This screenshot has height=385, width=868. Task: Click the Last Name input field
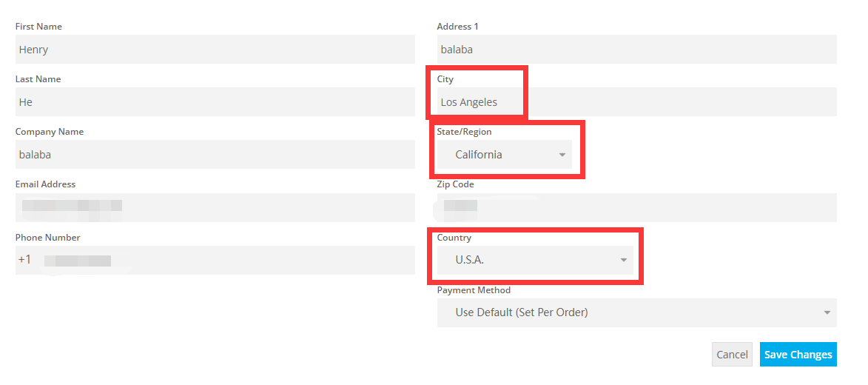[x=215, y=102]
